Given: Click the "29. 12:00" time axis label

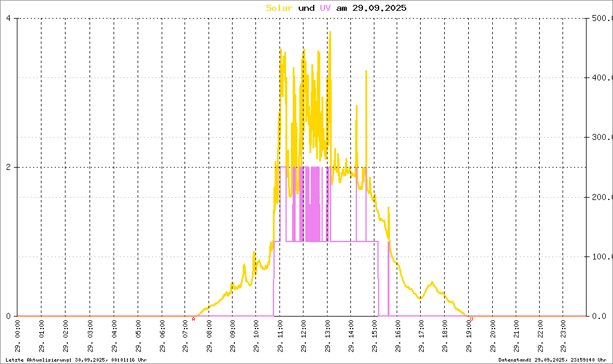Looking at the screenshot, I should pyautogui.click(x=303, y=336).
